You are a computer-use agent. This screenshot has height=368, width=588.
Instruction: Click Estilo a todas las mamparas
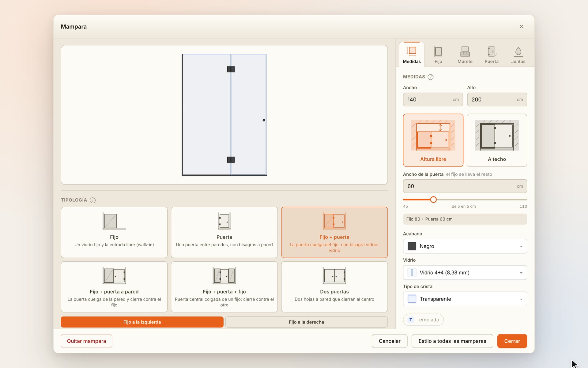pyautogui.click(x=452, y=341)
